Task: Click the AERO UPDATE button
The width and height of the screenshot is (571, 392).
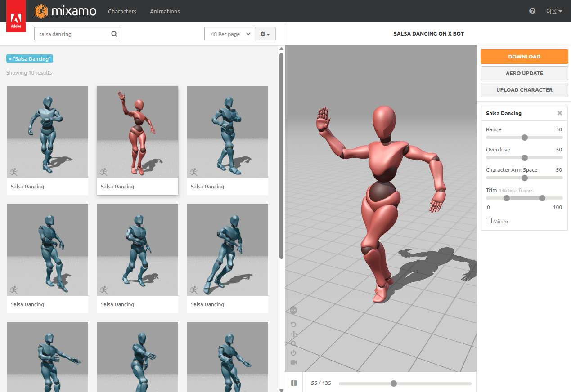Action: [x=524, y=73]
